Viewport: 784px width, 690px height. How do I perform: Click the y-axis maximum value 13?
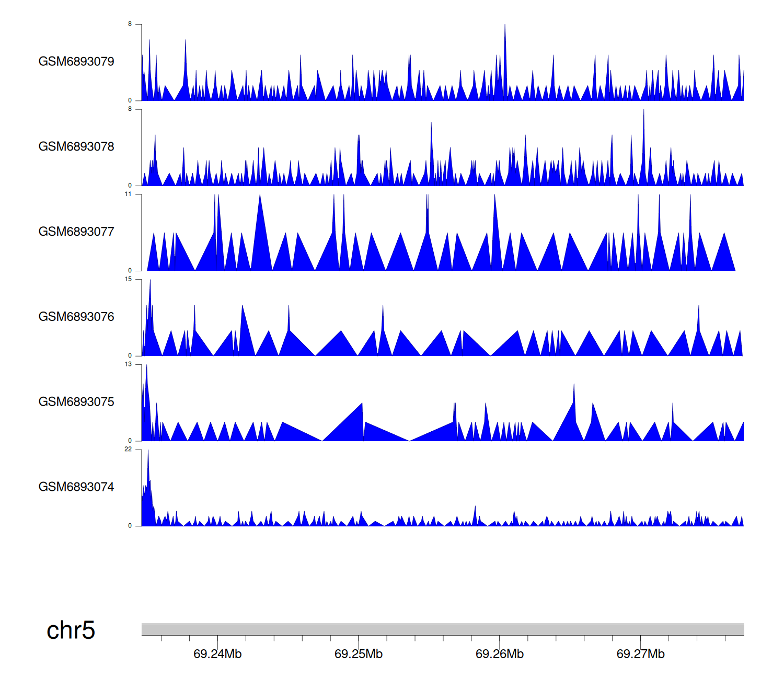click(128, 364)
